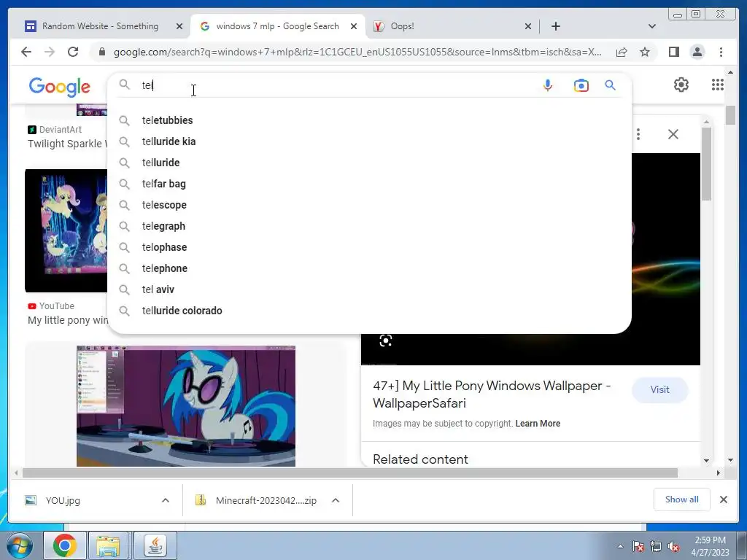Pick the telegraph suggestion

tap(369, 226)
